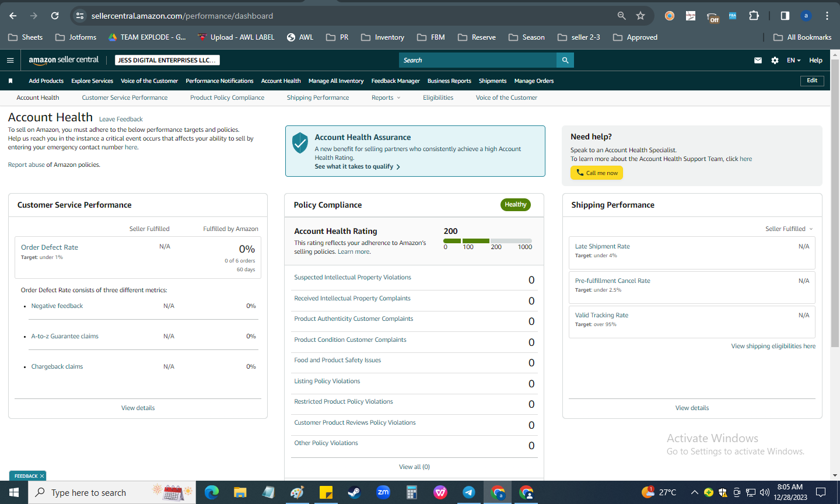Open the Seller Fulfilled dropdown in Shipping Performance

pos(789,229)
